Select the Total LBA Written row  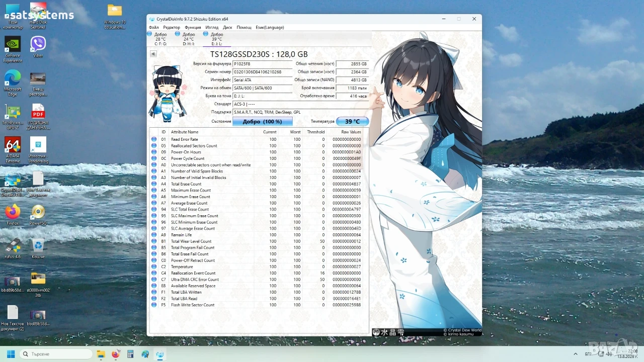coord(259,292)
